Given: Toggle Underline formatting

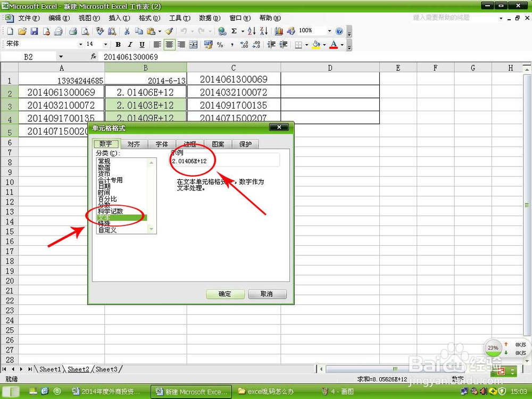Looking at the screenshot, I should pyautogui.click(x=142, y=45).
